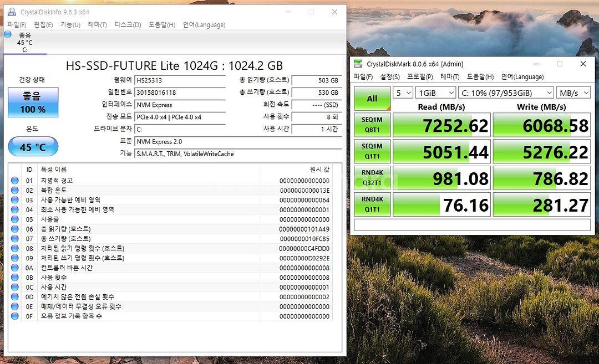Open 기능(U) menu in CrystalDiskInfo
This screenshot has width=599, height=364.
coord(70,25)
